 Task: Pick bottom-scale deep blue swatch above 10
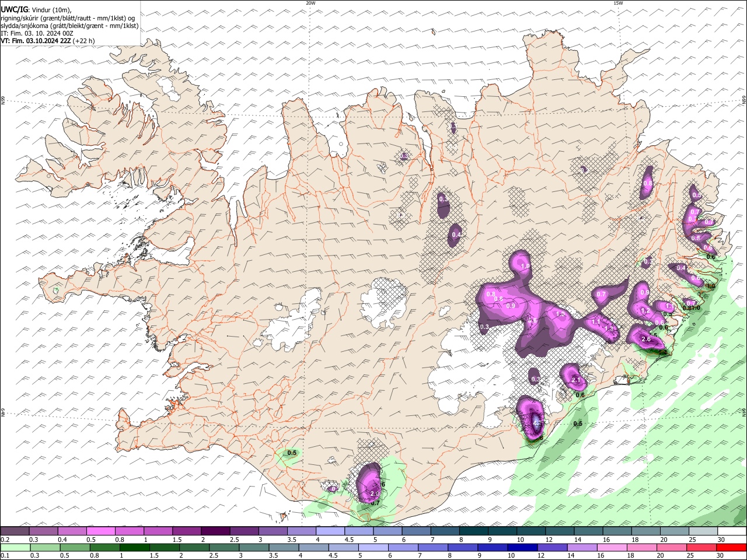tap(522, 547)
